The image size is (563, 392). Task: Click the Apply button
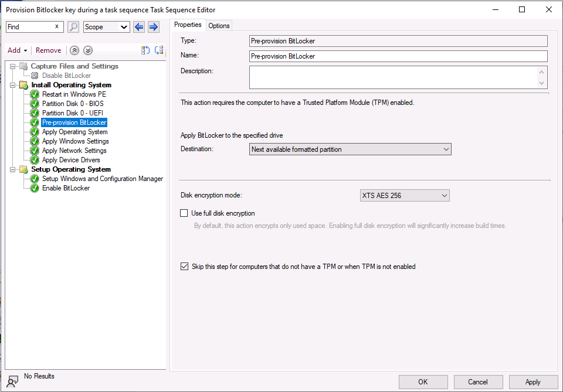click(x=533, y=382)
